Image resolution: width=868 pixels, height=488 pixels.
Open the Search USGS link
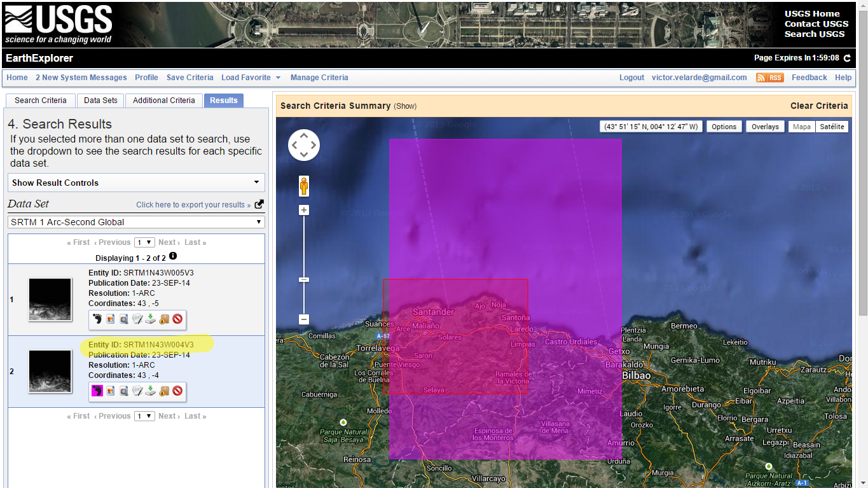pos(815,34)
